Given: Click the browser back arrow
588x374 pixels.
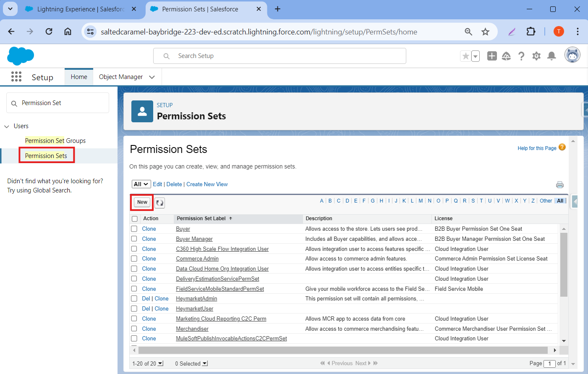Looking at the screenshot, I should pyautogui.click(x=11, y=32).
